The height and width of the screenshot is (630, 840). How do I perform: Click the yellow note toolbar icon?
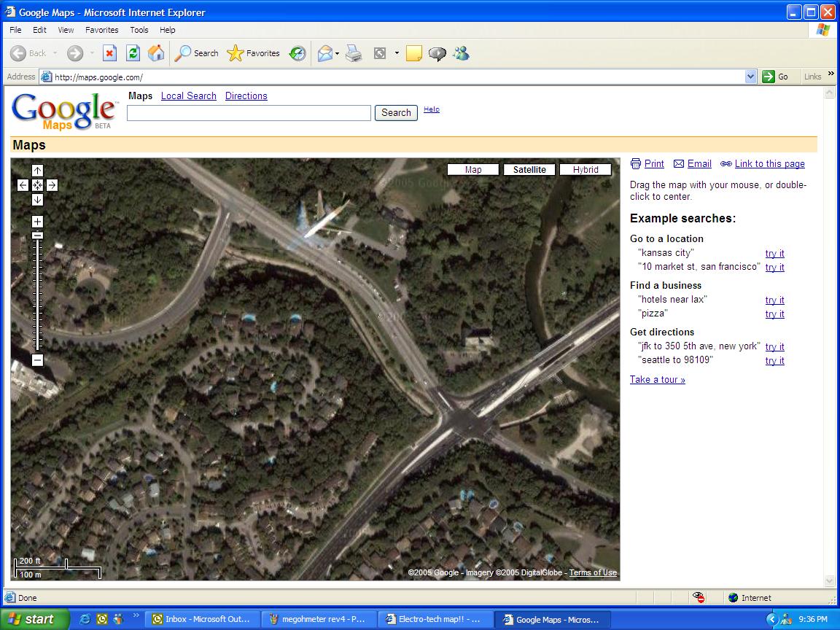pyautogui.click(x=413, y=53)
